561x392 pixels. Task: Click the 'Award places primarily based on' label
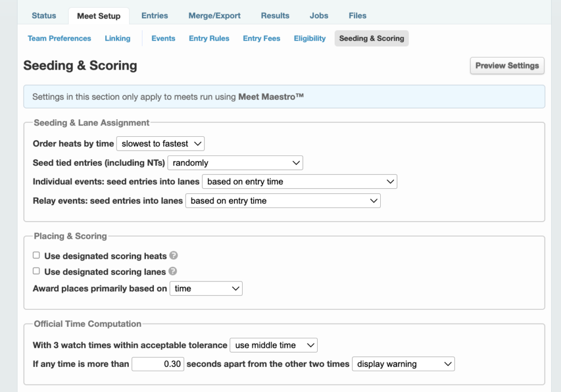coord(100,289)
